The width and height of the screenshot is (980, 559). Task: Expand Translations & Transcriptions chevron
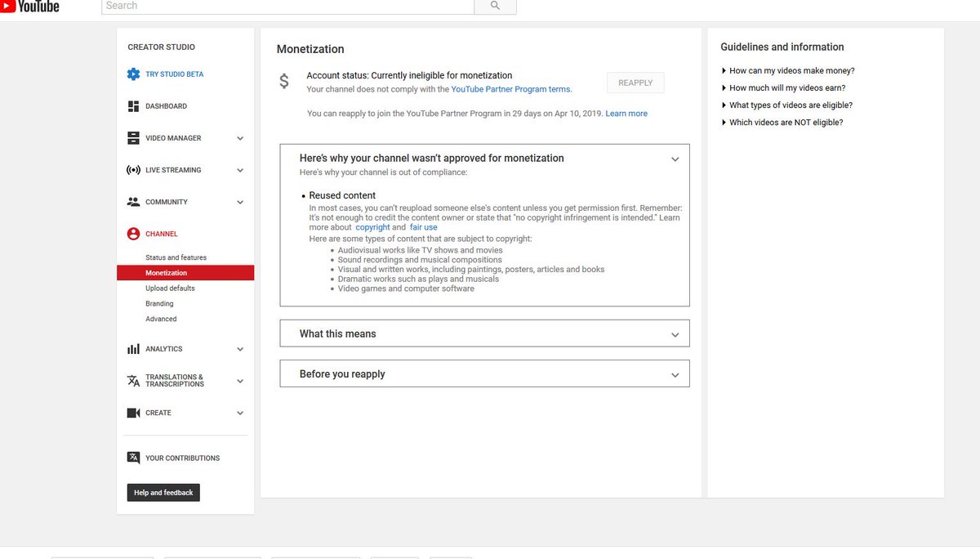(x=240, y=382)
